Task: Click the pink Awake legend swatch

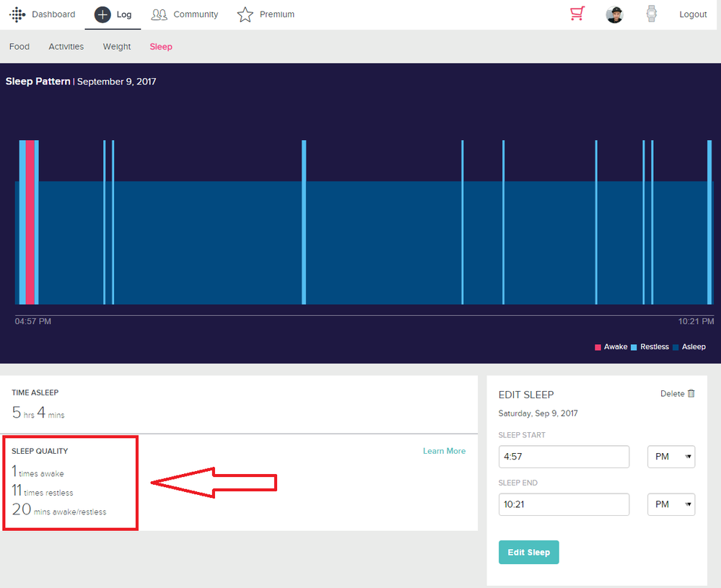Action: (x=598, y=347)
